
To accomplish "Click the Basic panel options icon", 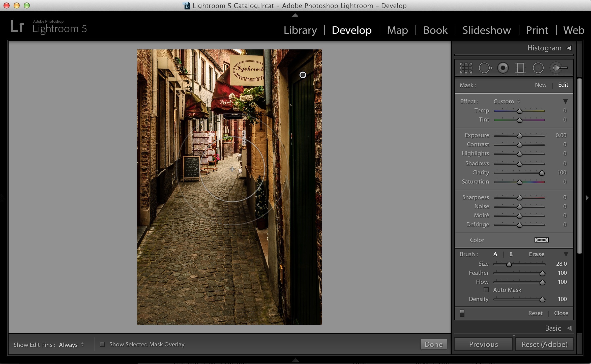I will click(x=569, y=328).
